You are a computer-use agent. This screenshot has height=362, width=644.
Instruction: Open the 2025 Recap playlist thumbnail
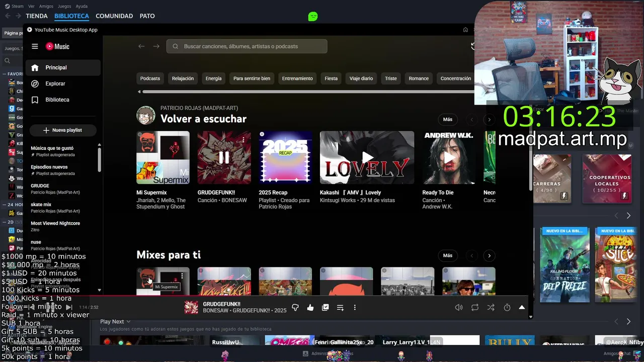[285, 157]
